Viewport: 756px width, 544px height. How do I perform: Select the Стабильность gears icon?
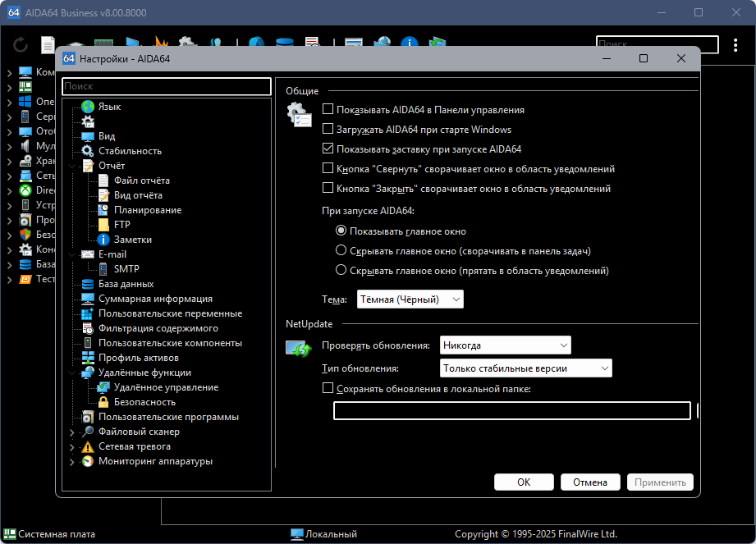click(x=88, y=151)
